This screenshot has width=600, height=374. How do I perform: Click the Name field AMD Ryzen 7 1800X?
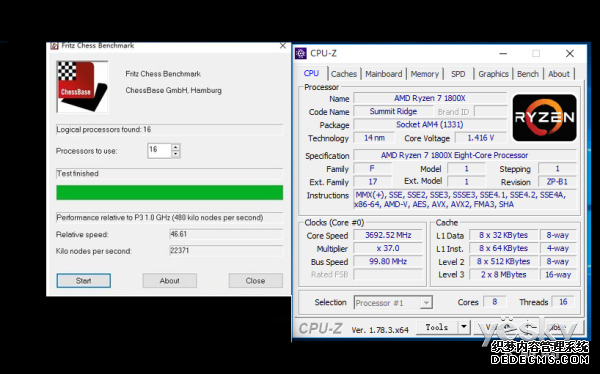pos(430,98)
